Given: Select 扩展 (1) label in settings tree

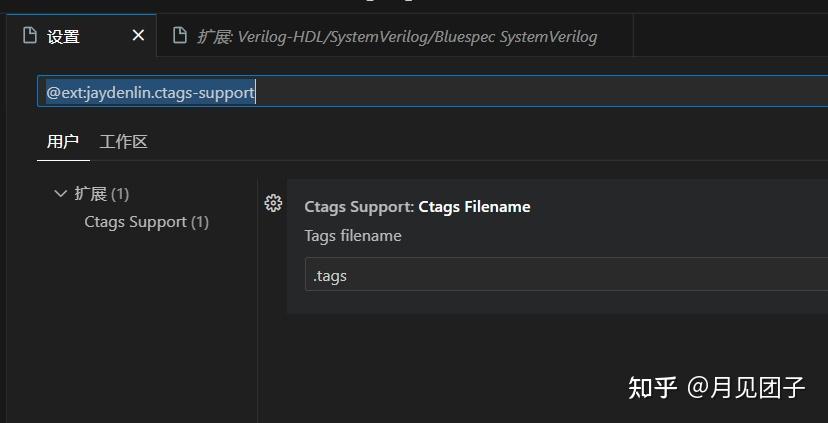Looking at the screenshot, I should 101,194.
